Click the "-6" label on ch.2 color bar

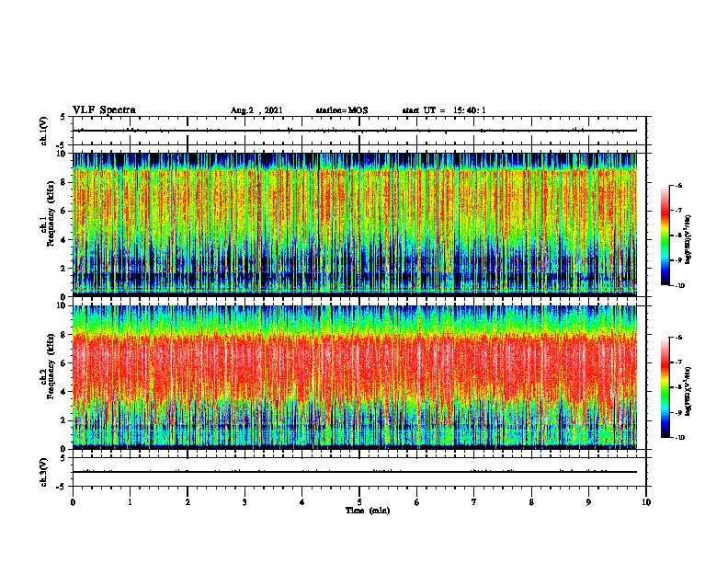(678, 338)
